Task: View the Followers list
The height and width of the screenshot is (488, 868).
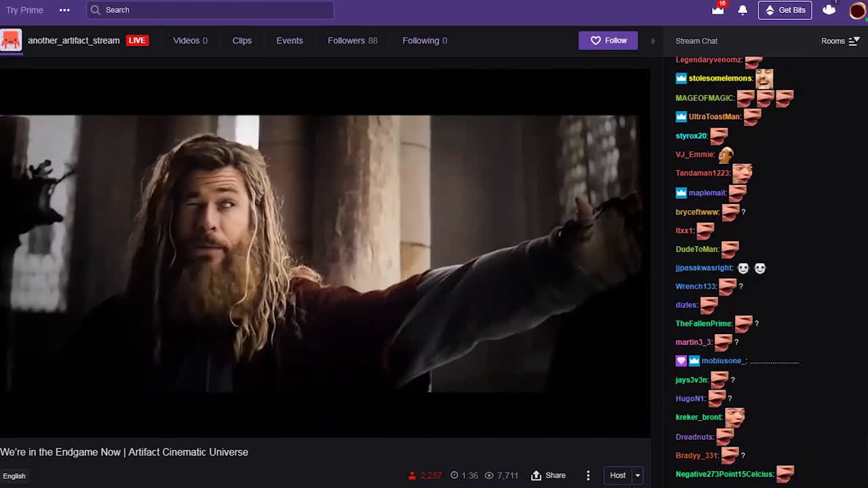Action: click(352, 41)
